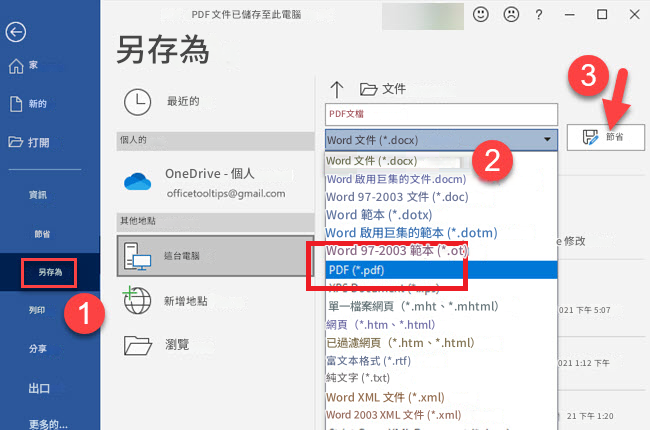
Task: Click the folder icon next to 文件
Action: pos(368,89)
